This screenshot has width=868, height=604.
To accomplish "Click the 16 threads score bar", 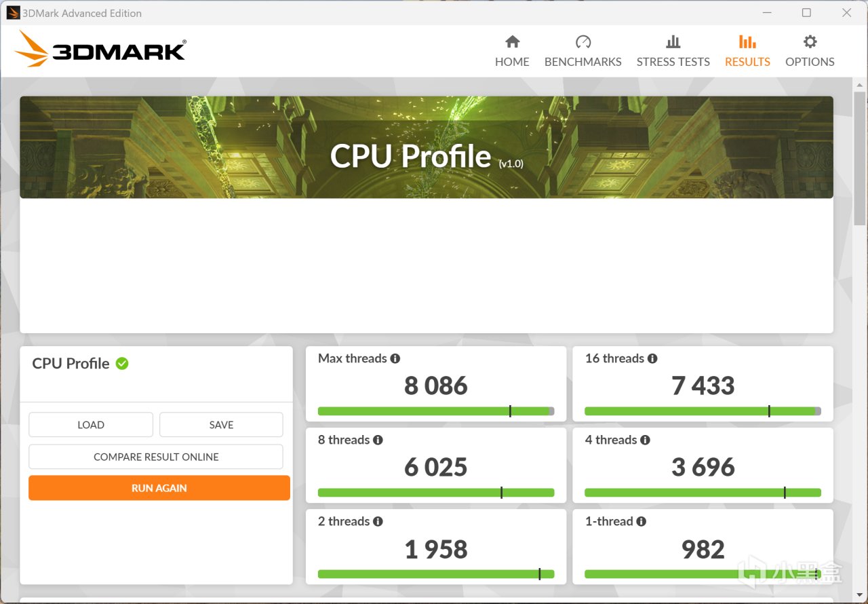I will (x=703, y=411).
